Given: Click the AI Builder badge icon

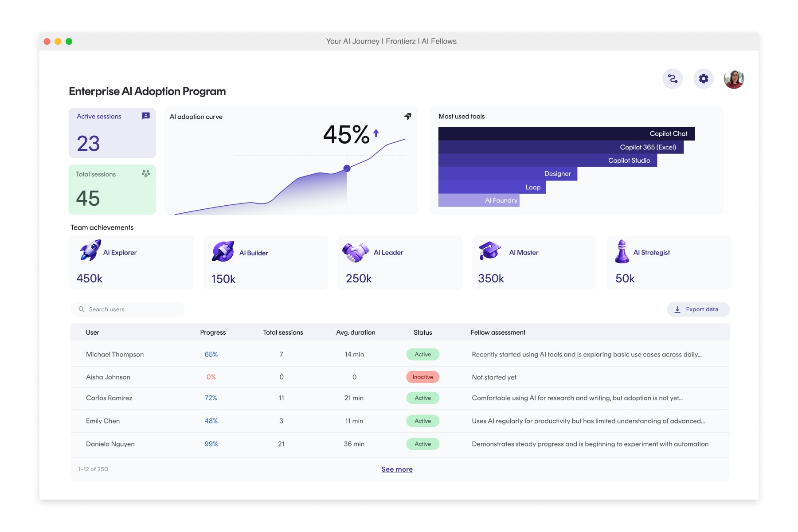Looking at the screenshot, I should tap(223, 251).
